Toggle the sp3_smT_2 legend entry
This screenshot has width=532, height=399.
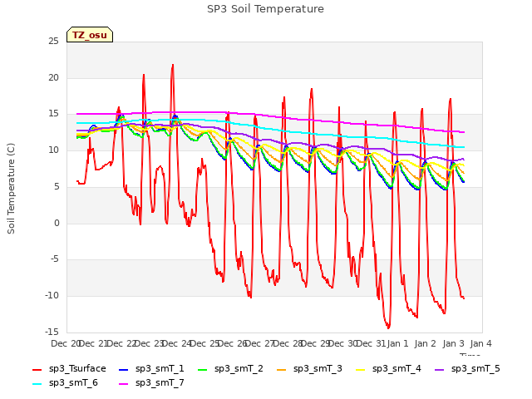239,368
